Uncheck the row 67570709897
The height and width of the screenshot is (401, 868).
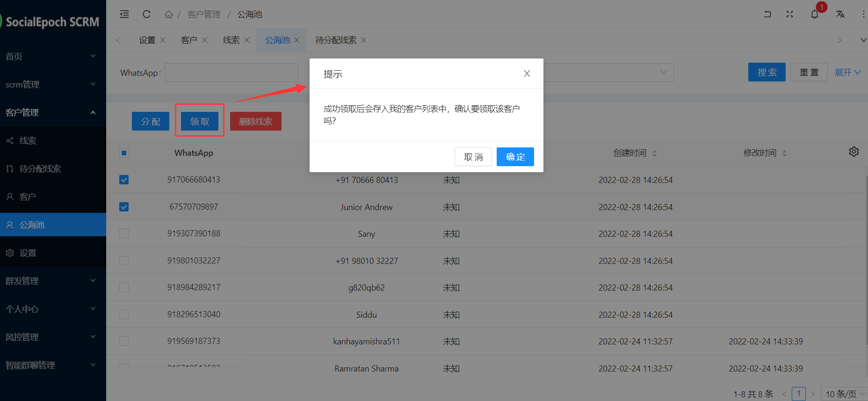point(124,207)
